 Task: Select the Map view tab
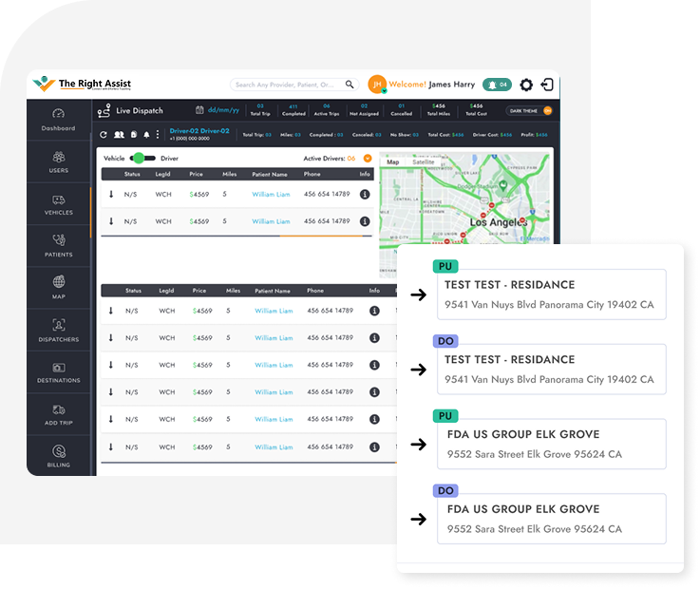tap(392, 162)
